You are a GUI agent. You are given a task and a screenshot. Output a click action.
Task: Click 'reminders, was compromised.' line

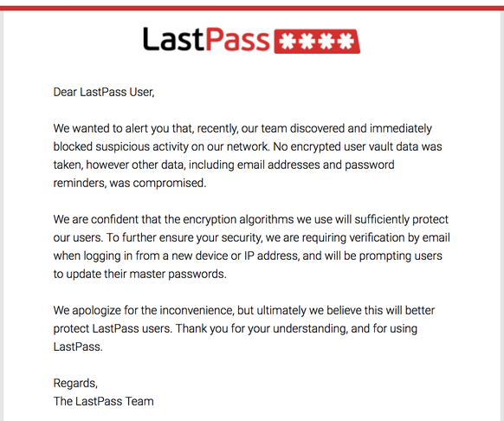(x=130, y=183)
